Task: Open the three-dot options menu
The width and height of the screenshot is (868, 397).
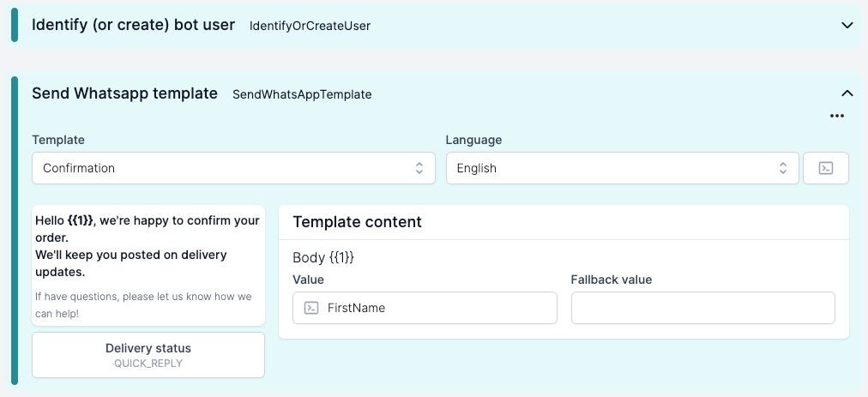Action: [x=836, y=116]
